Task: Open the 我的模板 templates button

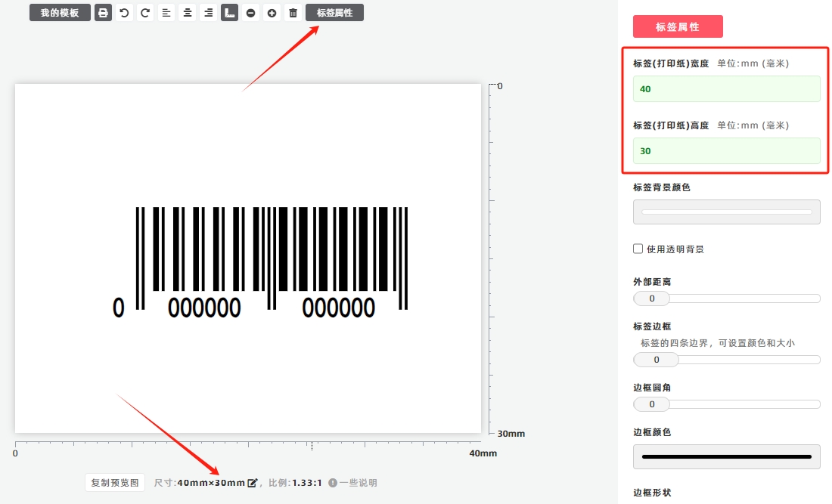Action: click(x=60, y=13)
